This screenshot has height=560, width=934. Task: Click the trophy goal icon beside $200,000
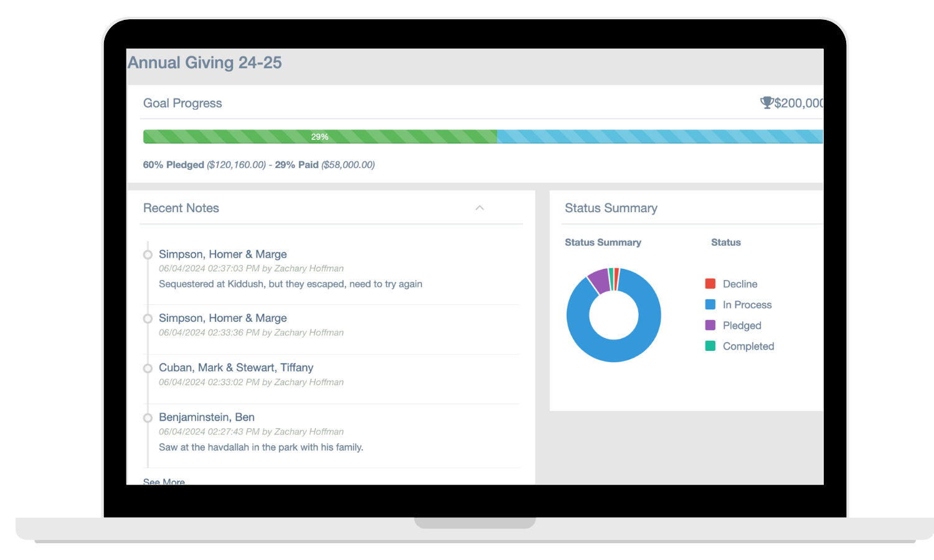pos(767,102)
